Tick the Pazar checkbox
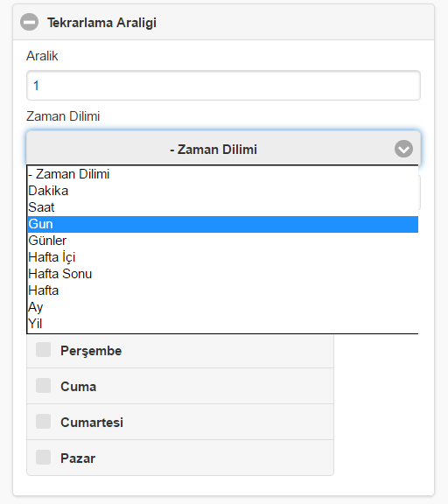Screen dimensions: 448x504 pyautogui.click(x=44, y=458)
